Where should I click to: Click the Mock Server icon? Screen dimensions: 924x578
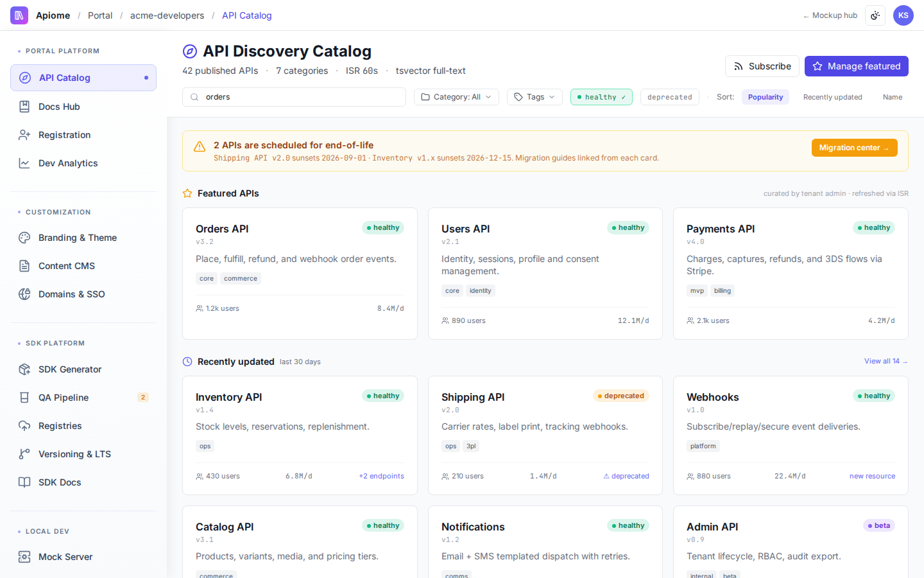tap(24, 557)
